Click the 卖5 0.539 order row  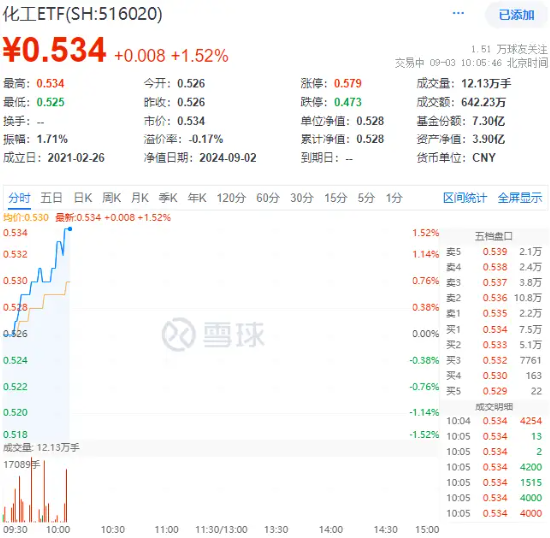click(494, 252)
